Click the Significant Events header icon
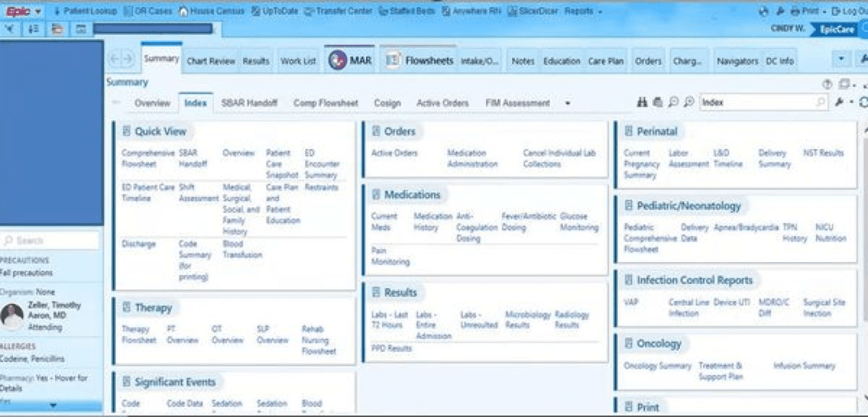Screen dimensions: 868x417 (x=126, y=382)
